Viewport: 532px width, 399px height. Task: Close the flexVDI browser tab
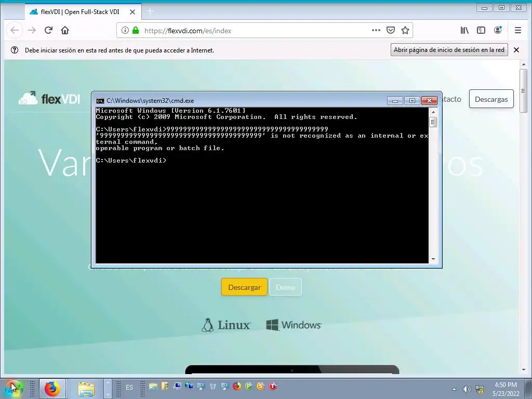pos(132,12)
